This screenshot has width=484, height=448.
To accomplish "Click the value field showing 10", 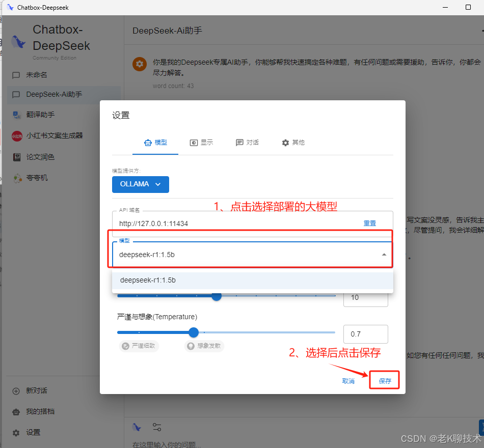I will tap(365, 298).
